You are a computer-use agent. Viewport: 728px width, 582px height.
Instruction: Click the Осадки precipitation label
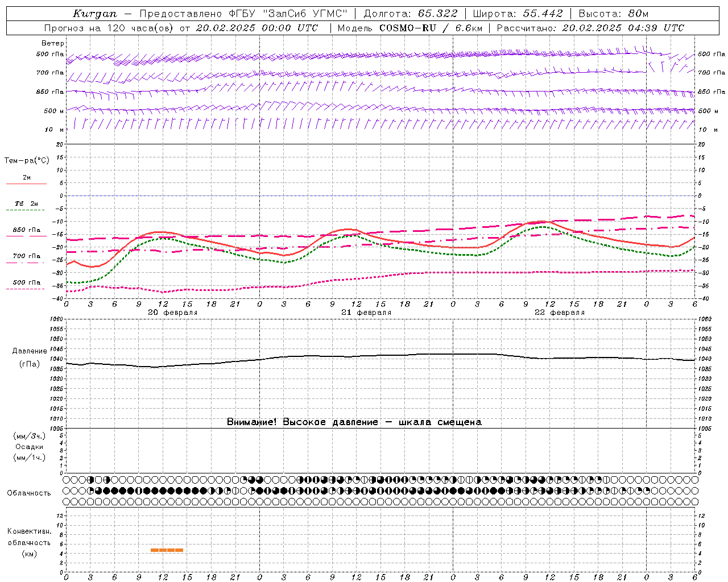(x=29, y=447)
